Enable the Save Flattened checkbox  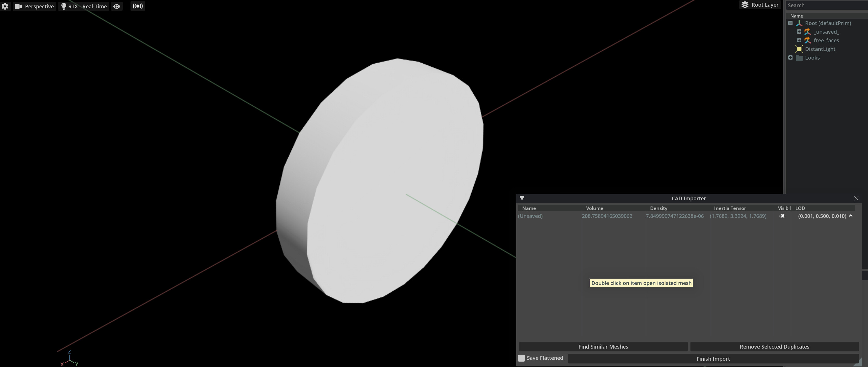pyautogui.click(x=521, y=358)
